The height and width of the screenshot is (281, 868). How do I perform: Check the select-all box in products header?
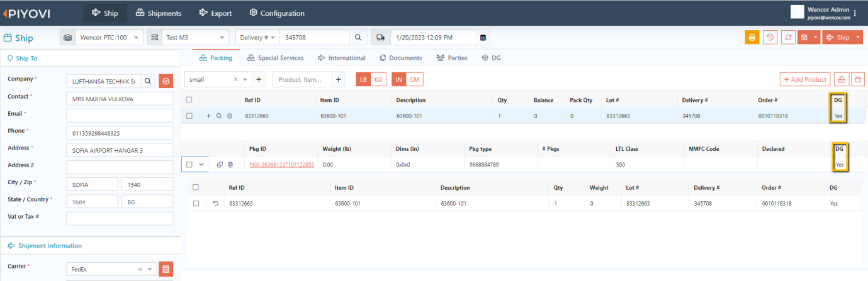click(x=189, y=100)
